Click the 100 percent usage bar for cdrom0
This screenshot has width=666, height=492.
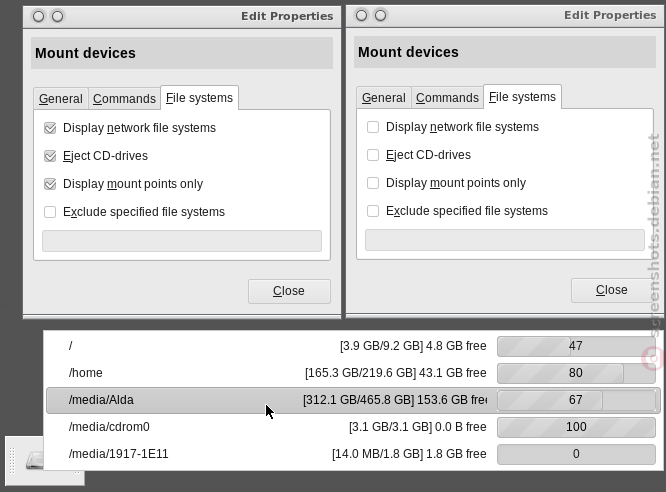tap(576, 427)
